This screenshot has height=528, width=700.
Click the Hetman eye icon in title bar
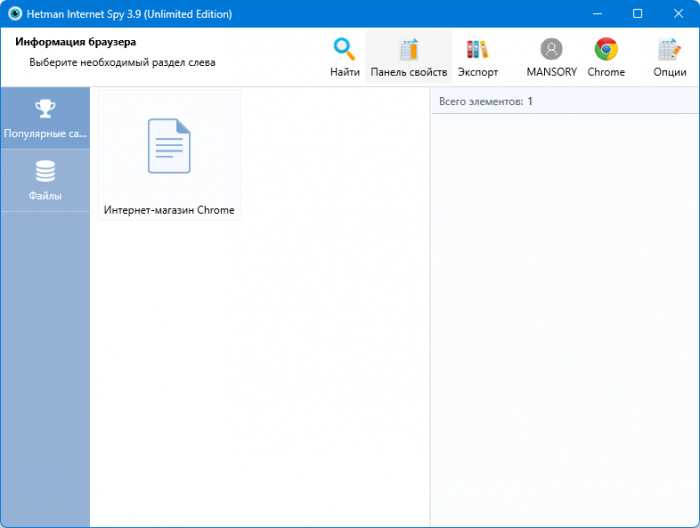click(15, 14)
